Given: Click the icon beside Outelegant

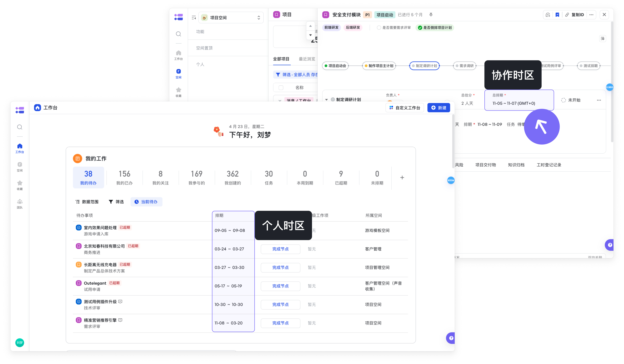Looking at the screenshot, I should (79, 283).
